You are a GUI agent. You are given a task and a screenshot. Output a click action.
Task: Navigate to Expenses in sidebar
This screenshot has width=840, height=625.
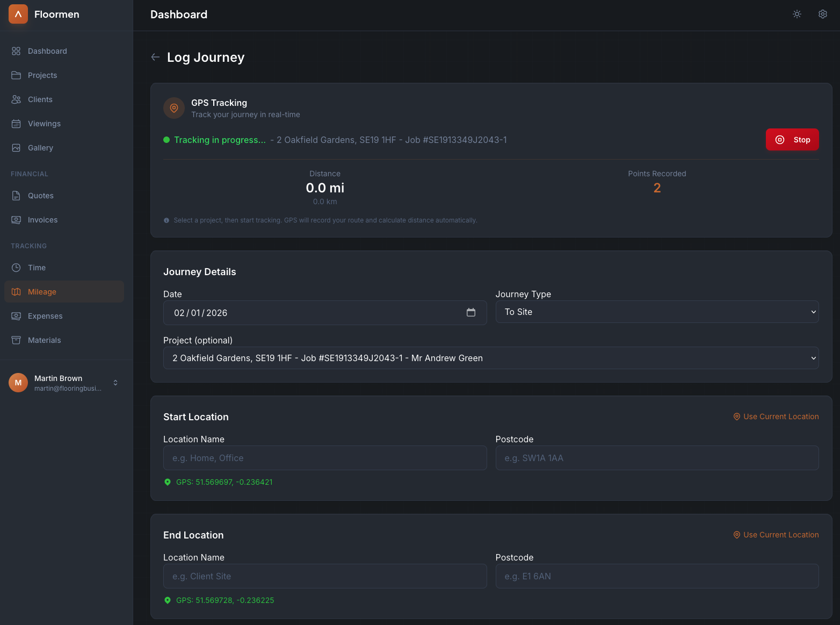[45, 316]
